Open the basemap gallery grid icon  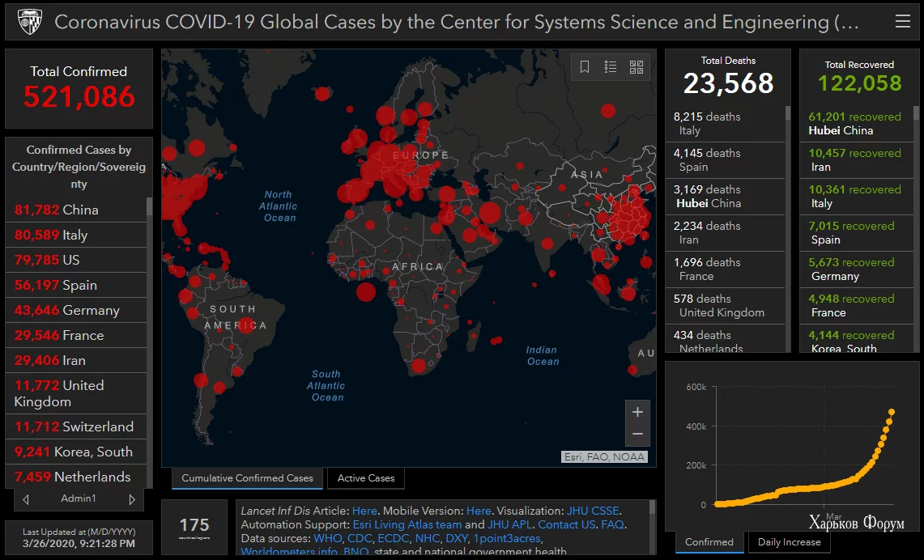pyautogui.click(x=637, y=67)
